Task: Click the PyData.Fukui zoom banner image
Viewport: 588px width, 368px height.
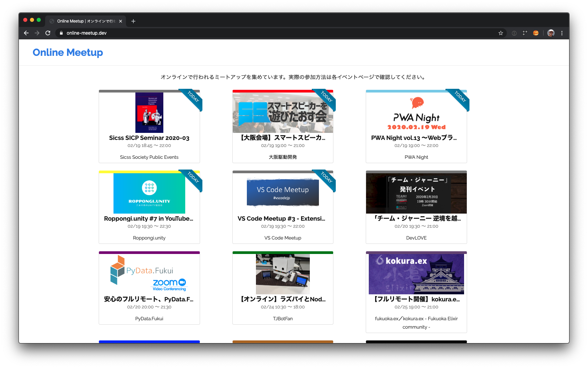Action: click(x=149, y=273)
